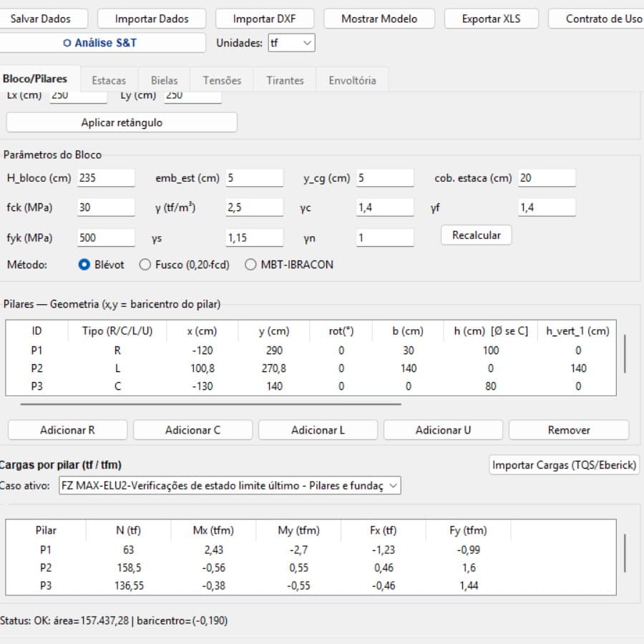Edit the γf field

tap(547, 208)
